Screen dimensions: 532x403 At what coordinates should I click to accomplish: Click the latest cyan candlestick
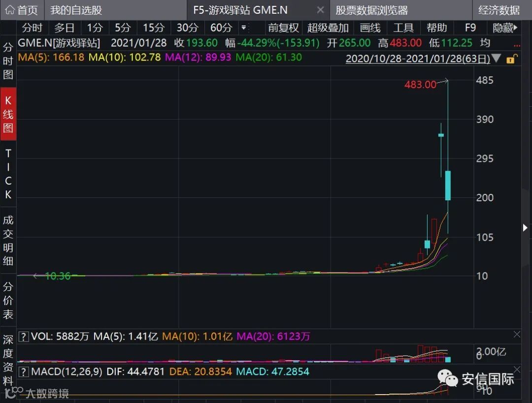[448, 185]
